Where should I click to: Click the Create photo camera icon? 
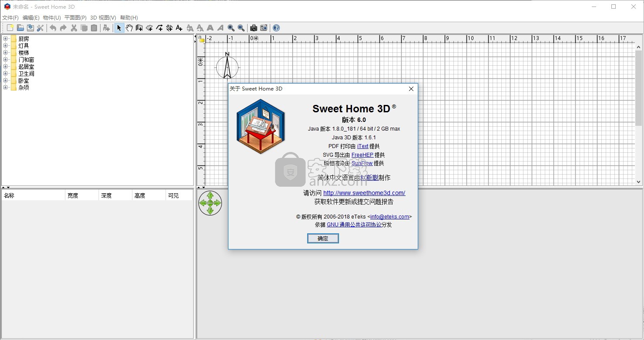coord(254,28)
